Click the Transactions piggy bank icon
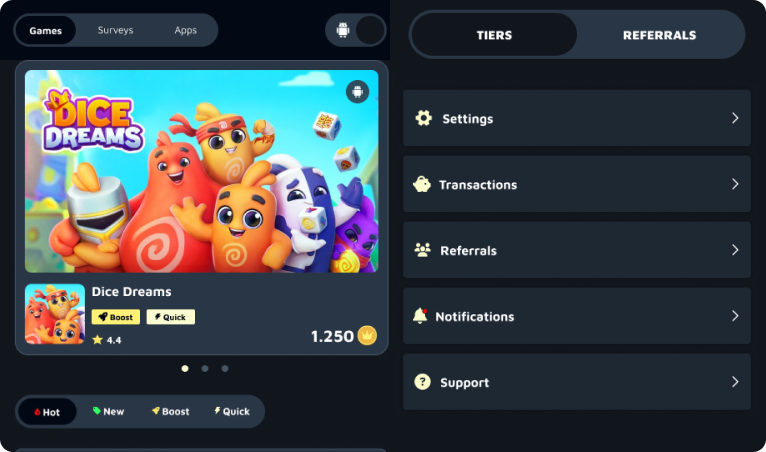Viewport: 766px width, 452px height. (x=422, y=184)
